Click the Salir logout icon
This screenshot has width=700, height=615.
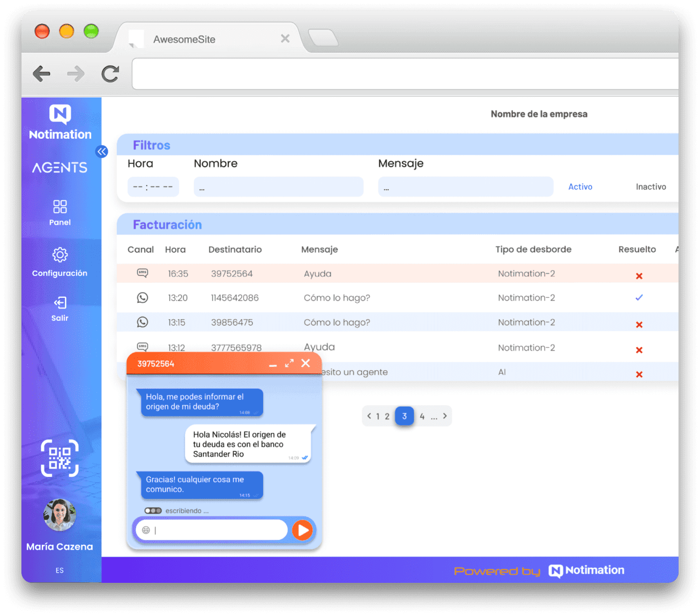pos(59,303)
